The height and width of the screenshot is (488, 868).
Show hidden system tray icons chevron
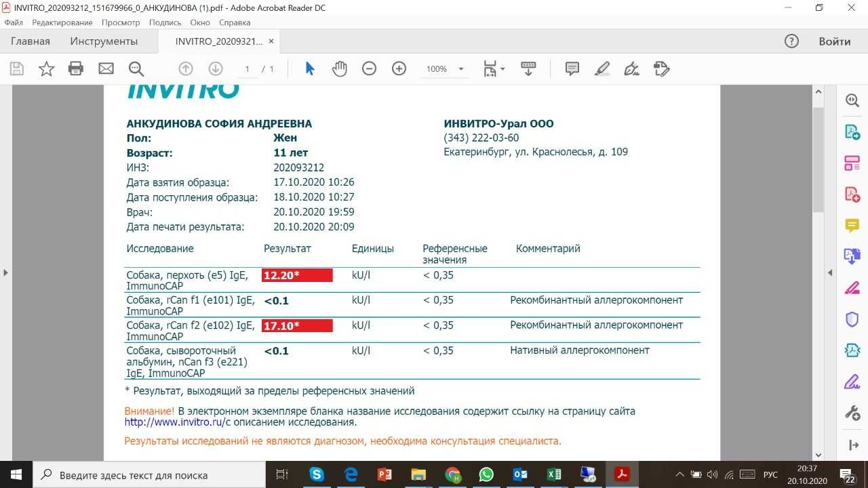[680, 474]
